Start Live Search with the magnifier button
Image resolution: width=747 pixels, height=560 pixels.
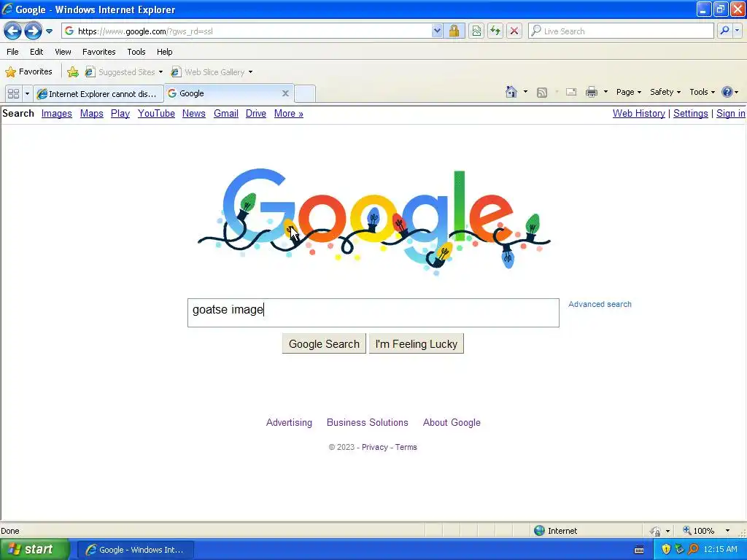(724, 31)
